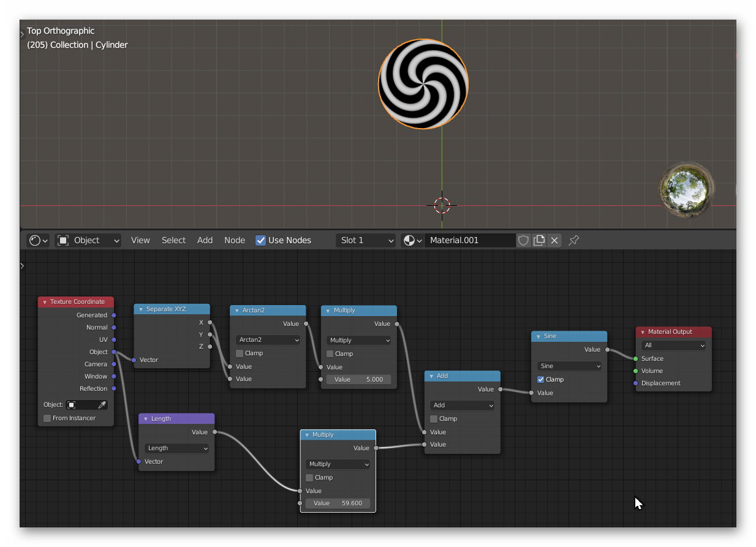This screenshot has width=756, height=547.
Task: Collapse the Material Output node
Action: [x=643, y=332]
